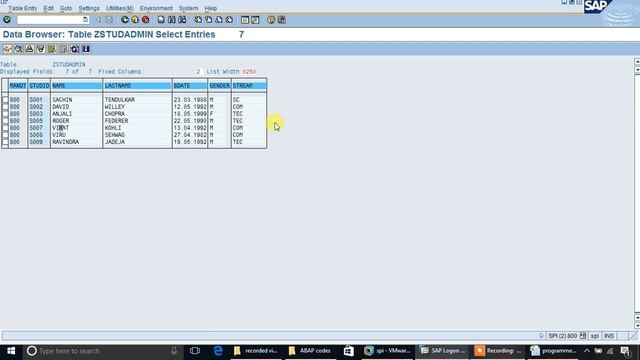Click the yellow Exit arrow icon
640x360 pixels.
point(135,20)
